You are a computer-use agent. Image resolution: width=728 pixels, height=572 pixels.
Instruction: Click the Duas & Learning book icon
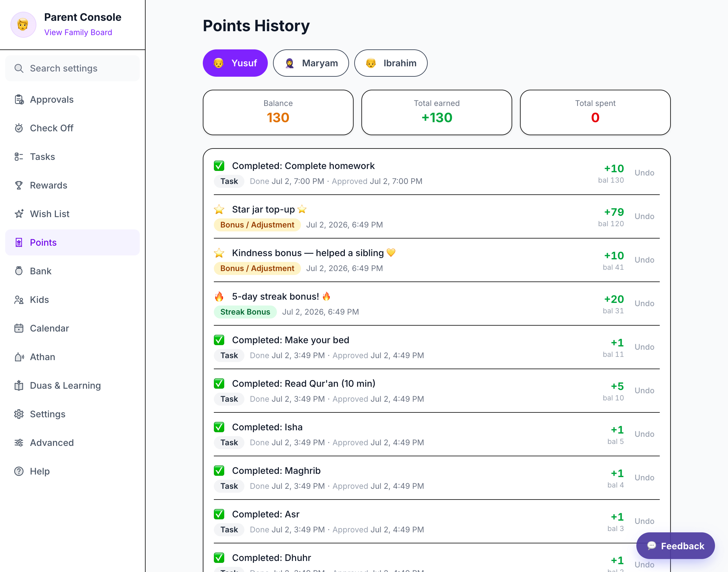19,385
